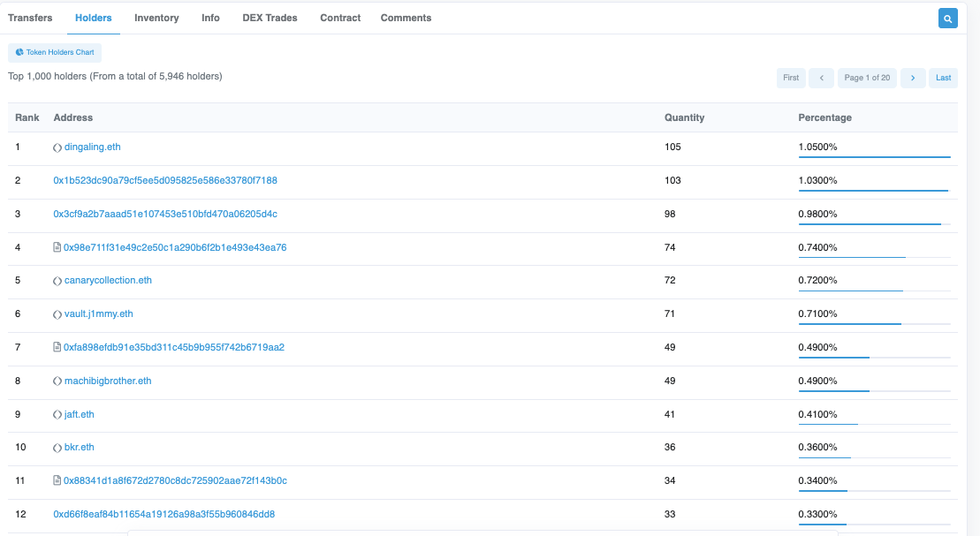The image size is (980, 536).
Task: Click the contract icon beside 0x88341d1a8f672 address
Action: point(55,479)
